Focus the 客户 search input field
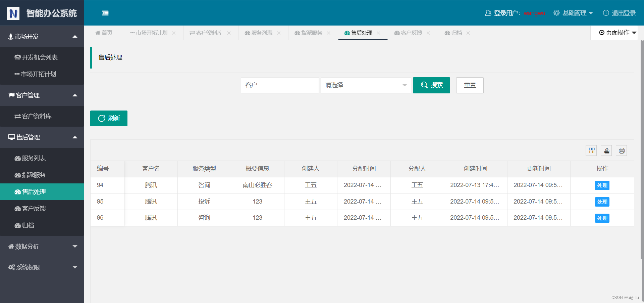644x303 pixels. (x=280, y=85)
